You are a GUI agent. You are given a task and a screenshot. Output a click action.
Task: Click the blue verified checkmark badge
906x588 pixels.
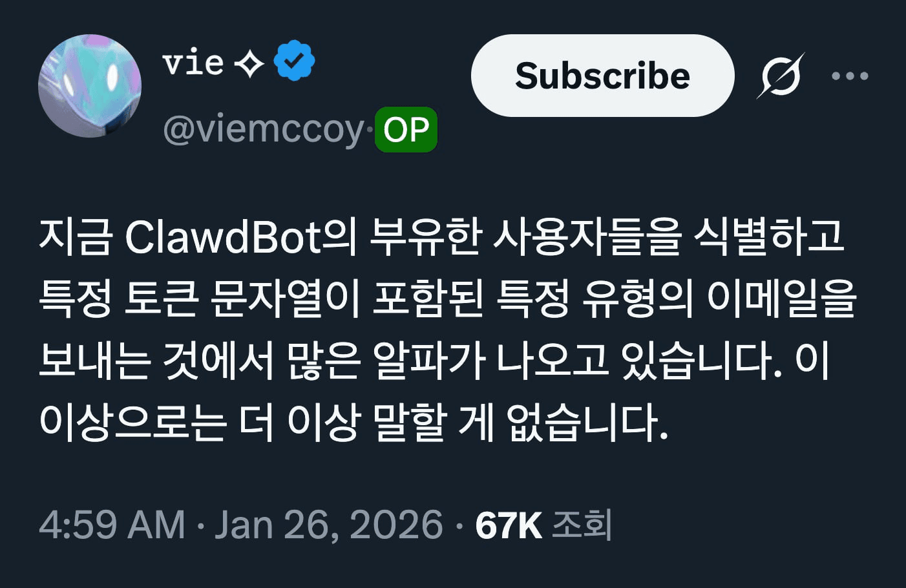tap(294, 61)
